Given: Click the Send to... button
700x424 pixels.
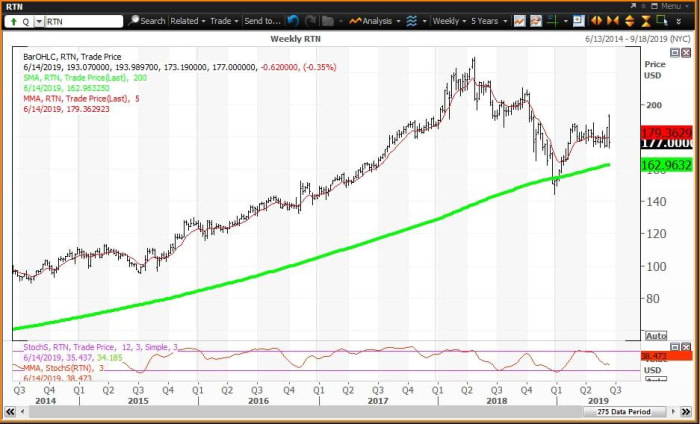Looking at the screenshot, I should 262,21.
